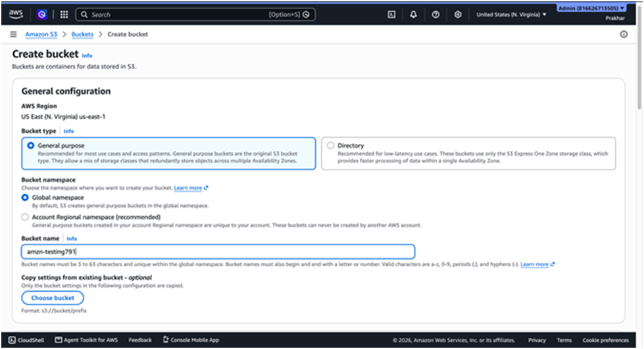Click into the Bucket name input field

(x=218, y=252)
